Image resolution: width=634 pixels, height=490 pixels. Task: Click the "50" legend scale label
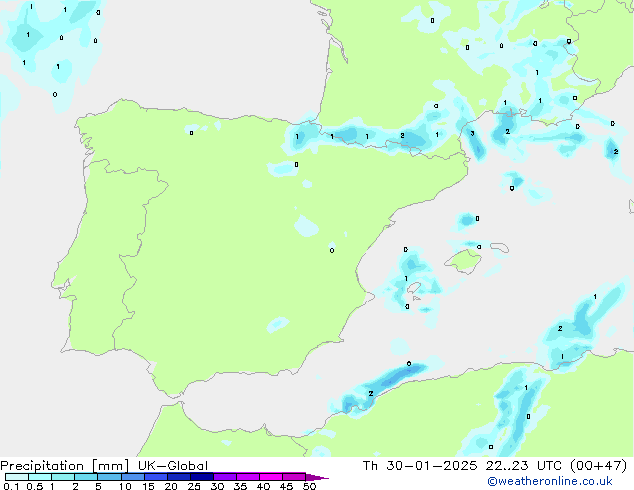click(309, 486)
